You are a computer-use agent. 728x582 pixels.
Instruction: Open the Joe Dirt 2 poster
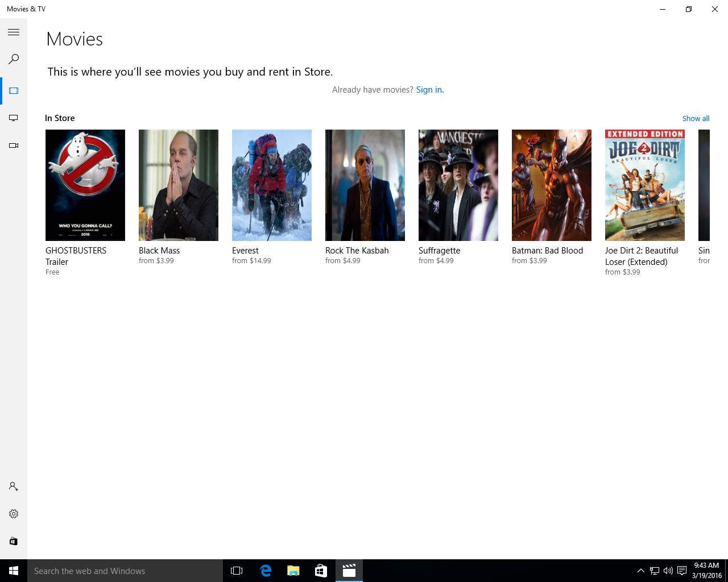[x=645, y=185]
